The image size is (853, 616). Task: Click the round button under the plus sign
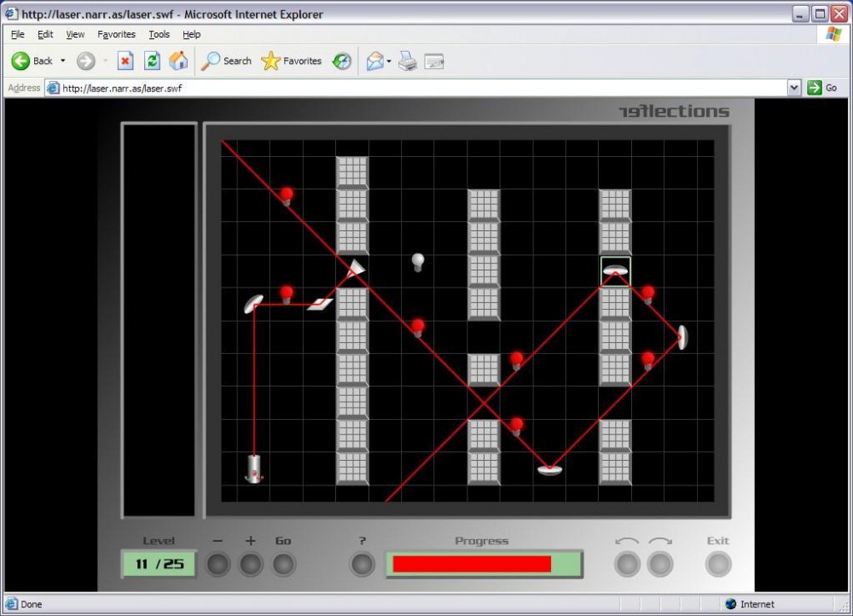click(251, 564)
